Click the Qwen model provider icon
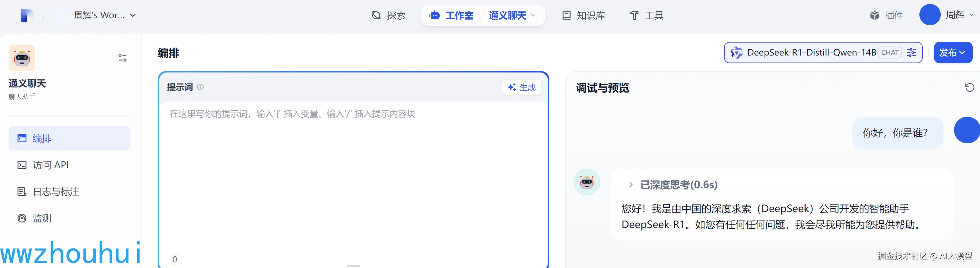The width and height of the screenshot is (980, 268). [x=737, y=53]
